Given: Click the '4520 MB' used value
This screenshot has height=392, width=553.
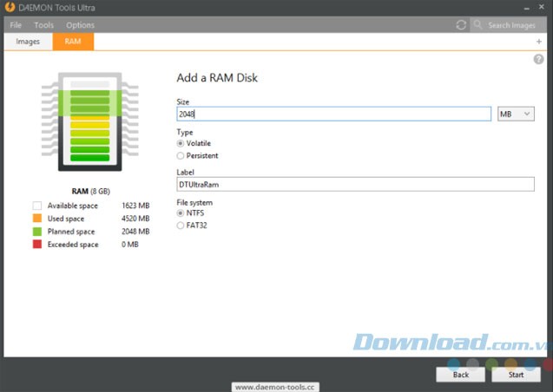Looking at the screenshot, I should click(135, 219).
